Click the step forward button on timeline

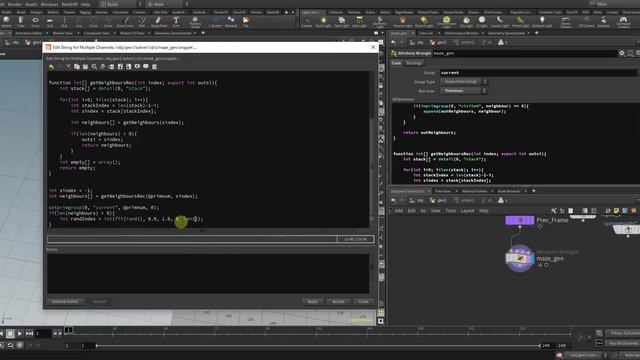(x=29, y=333)
